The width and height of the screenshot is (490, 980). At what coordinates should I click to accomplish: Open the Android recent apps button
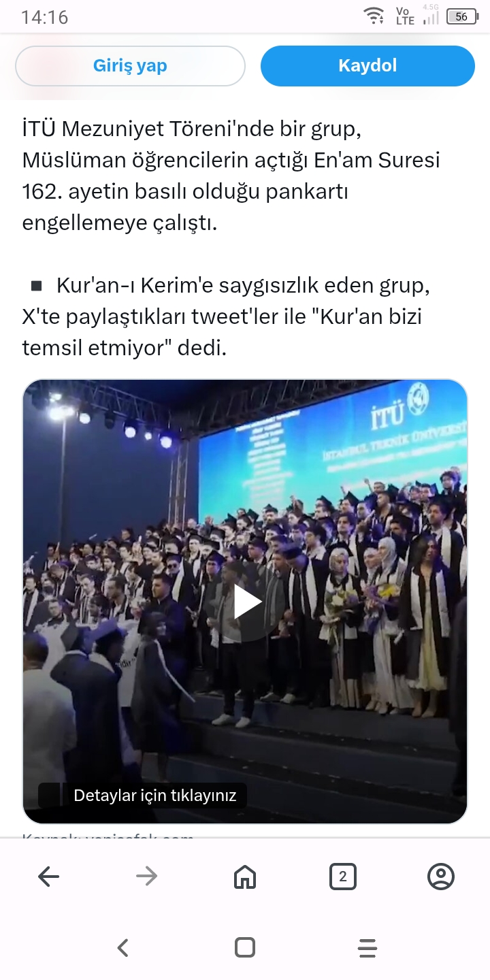[367, 947]
